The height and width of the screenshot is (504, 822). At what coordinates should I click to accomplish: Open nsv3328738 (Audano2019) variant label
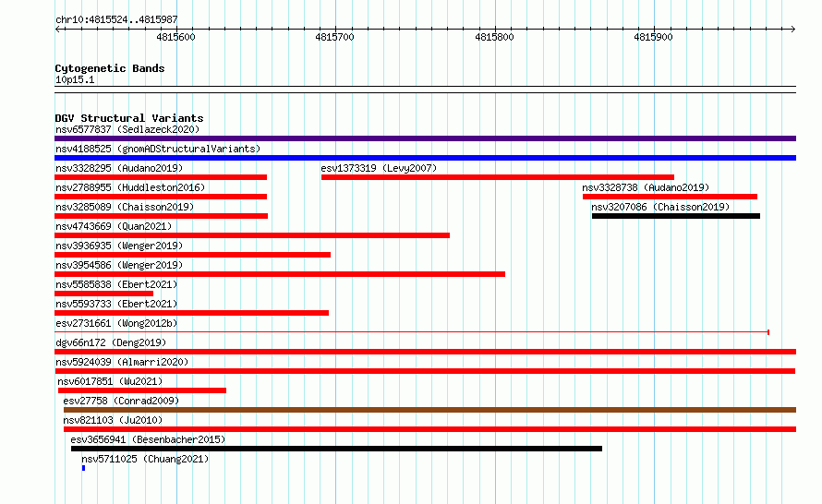[x=646, y=187]
